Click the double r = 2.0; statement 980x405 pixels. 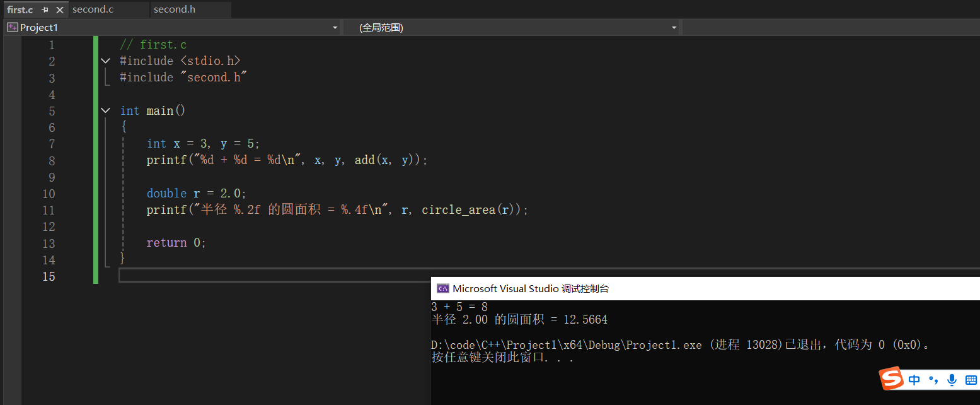[x=197, y=193]
